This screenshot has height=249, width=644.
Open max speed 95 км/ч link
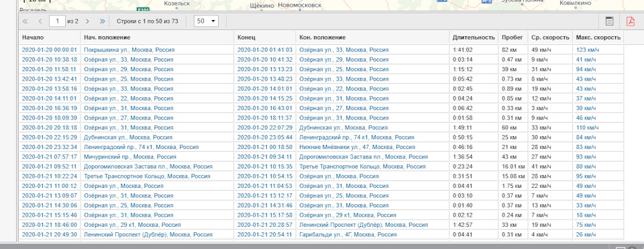[586, 177]
